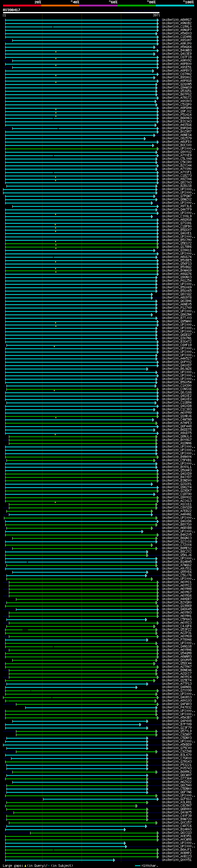Click the green UniRef100_Q8NJL0 alignment bar
Image resolution: width=197 pixels, height=868 pixels.
pos(83,436)
